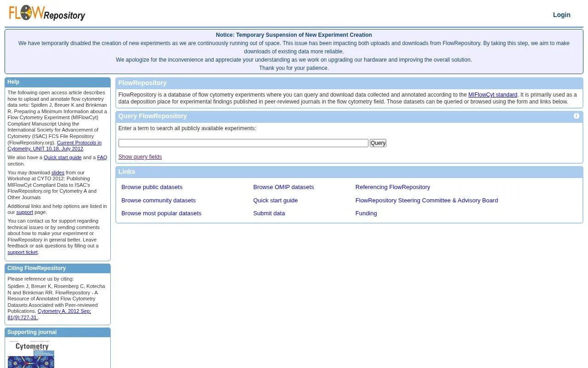Open the support page link
The width and height of the screenshot is (588, 368).
click(24, 212)
